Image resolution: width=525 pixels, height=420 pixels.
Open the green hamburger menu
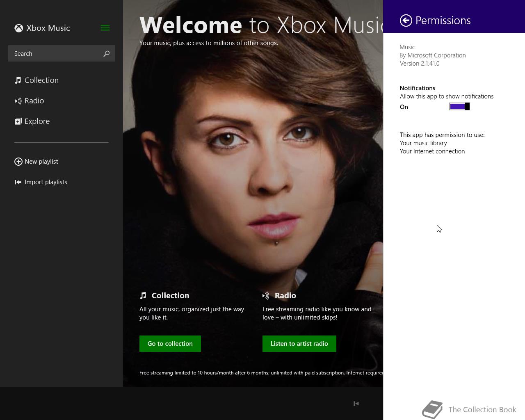[x=105, y=28]
